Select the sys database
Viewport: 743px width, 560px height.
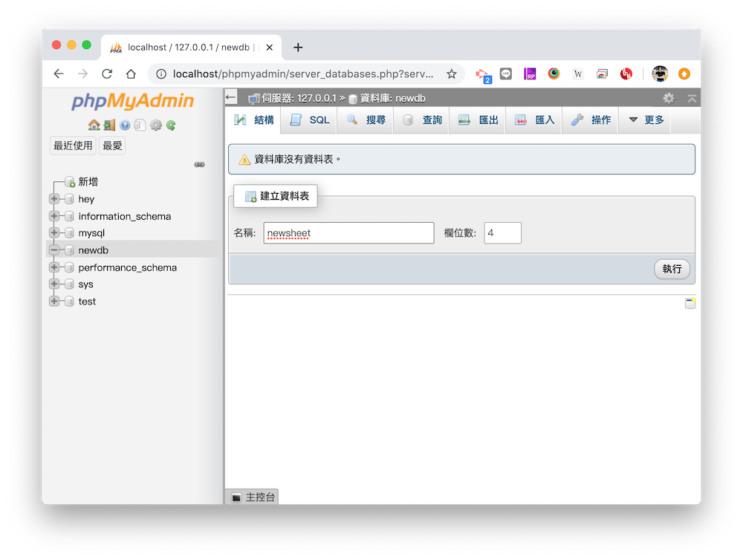tap(85, 284)
